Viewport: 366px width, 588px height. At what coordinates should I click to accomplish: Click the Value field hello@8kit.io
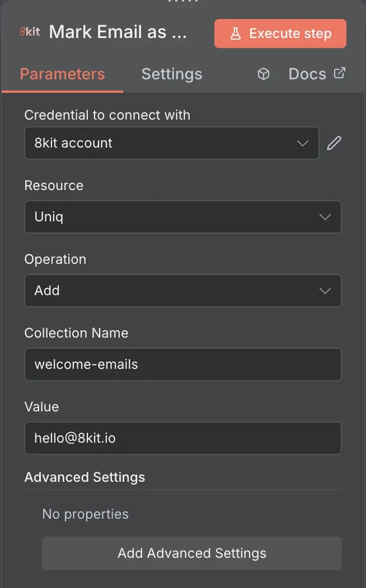pyautogui.click(x=183, y=438)
